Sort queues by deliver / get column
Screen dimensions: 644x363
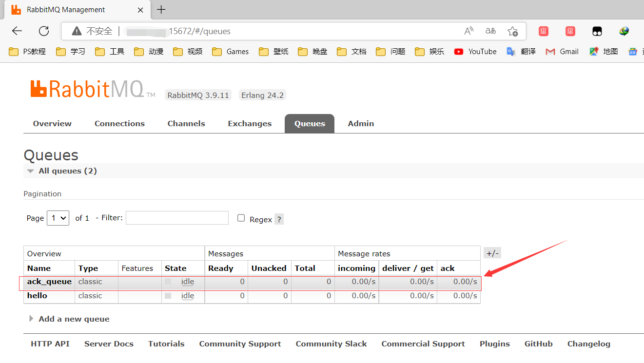coord(408,268)
